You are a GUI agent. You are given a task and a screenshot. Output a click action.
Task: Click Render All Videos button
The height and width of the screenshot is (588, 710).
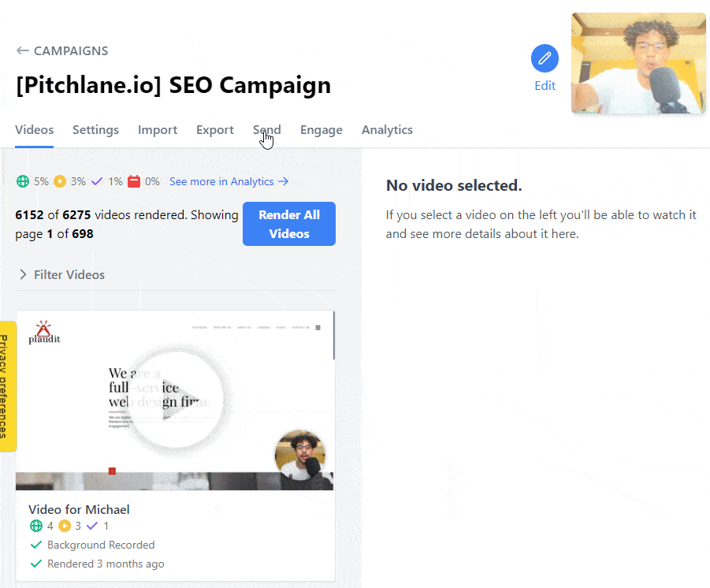pyautogui.click(x=289, y=224)
